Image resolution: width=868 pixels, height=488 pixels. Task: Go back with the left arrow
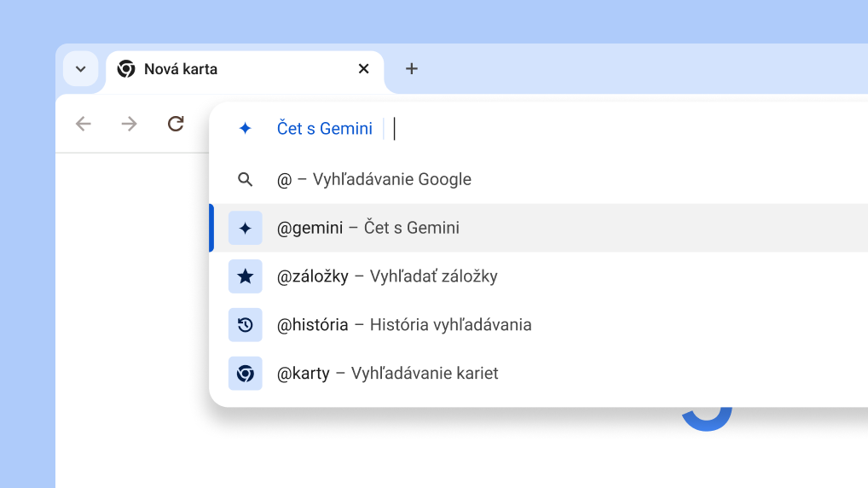coord(83,124)
